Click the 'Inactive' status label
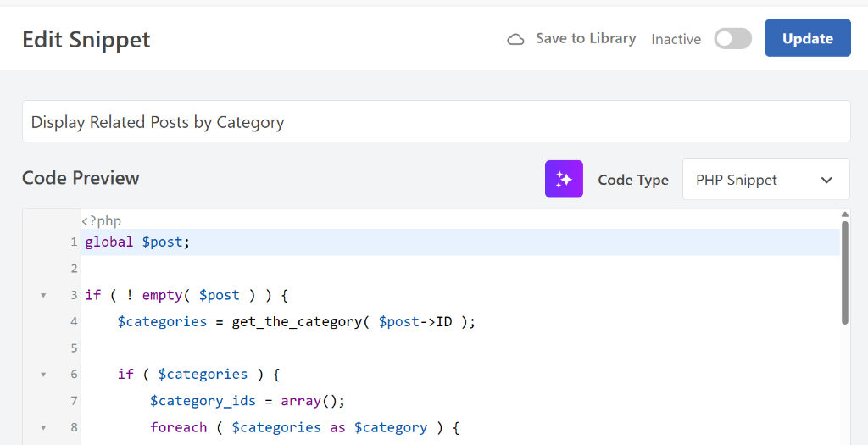The width and height of the screenshot is (868, 445). pyautogui.click(x=676, y=39)
